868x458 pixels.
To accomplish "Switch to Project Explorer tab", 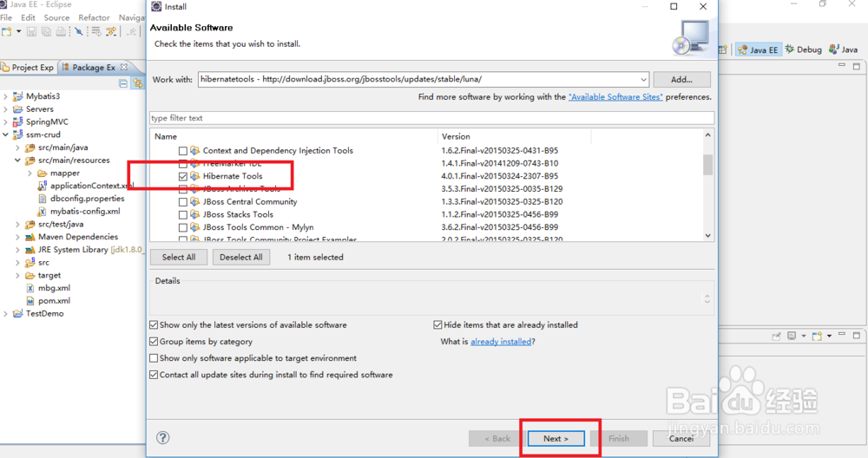I will click(x=28, y=68).
